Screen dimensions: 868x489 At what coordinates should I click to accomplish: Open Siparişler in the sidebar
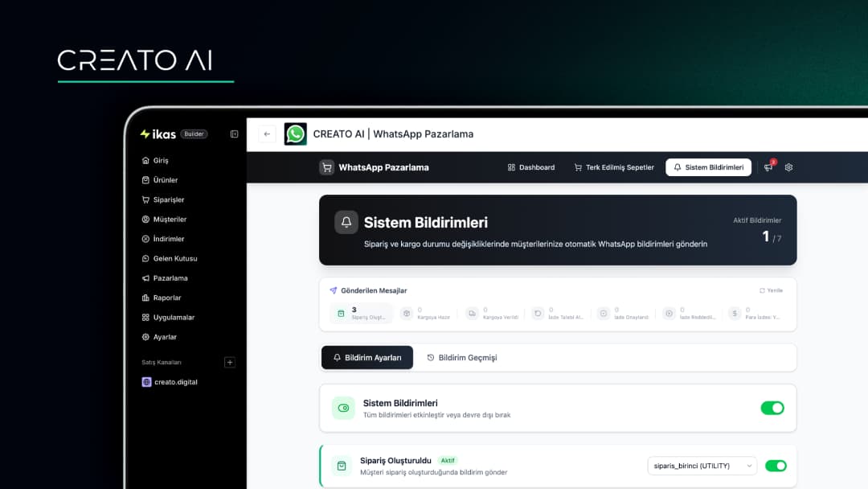click(x=169, y=199)
